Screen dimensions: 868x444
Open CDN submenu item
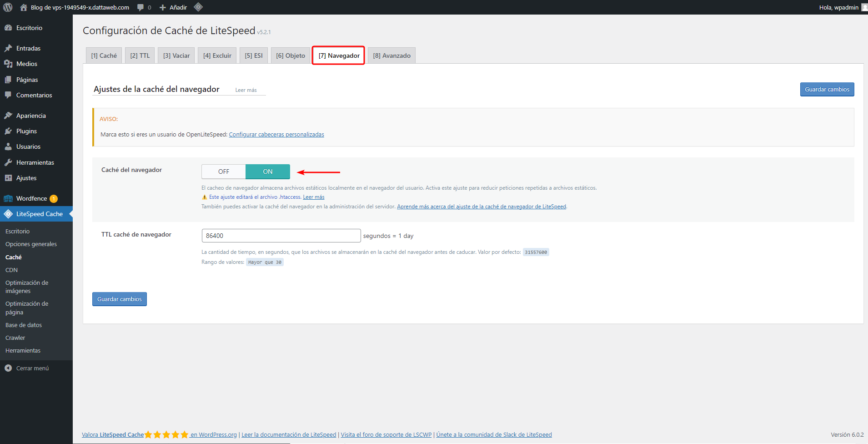(11, 270)
